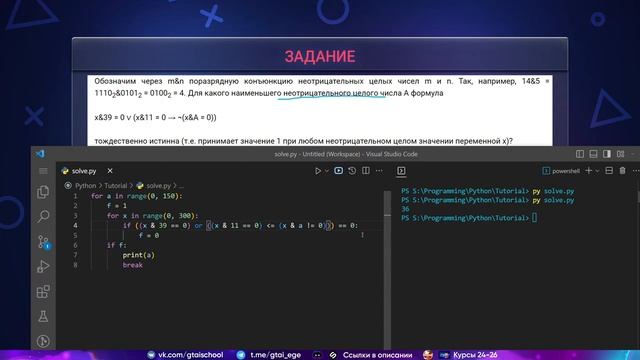This screenshot has width=640, height=360.
Task: Click the terminal prompt input cursor
Action: [534, 218]
